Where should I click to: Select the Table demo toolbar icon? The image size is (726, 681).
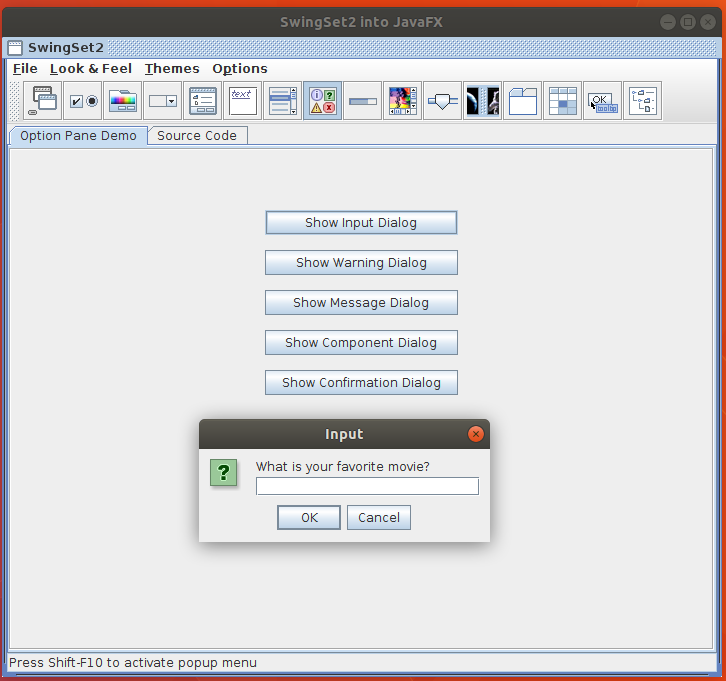563,101
